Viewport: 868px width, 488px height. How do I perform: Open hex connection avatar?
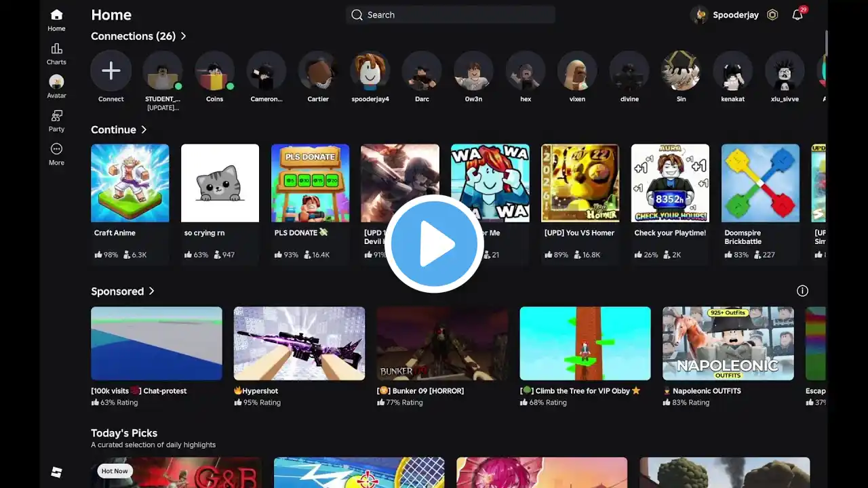click(526, 70)
